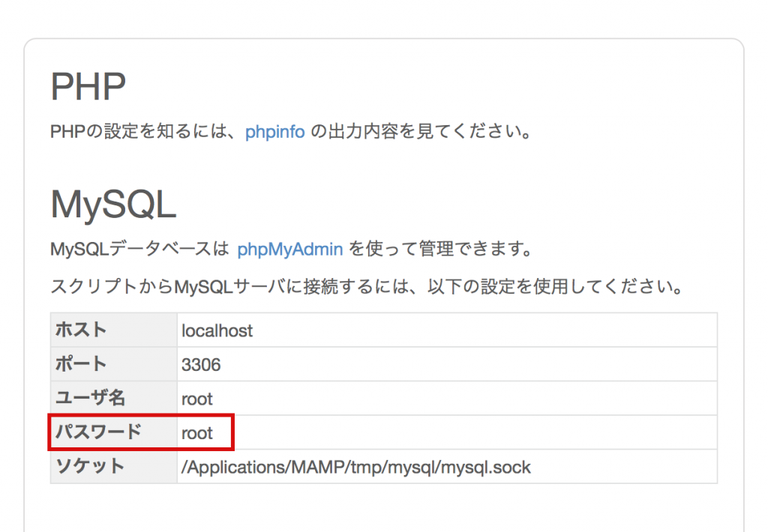Select the localhost host value

tap(217, 330)
